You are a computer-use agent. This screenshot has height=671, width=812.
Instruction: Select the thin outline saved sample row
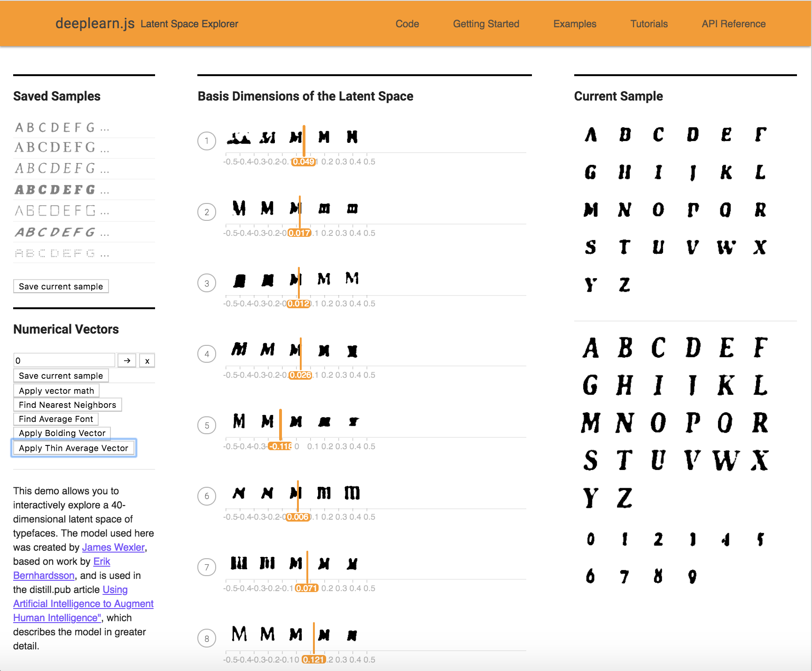click(x=84, y=211)
